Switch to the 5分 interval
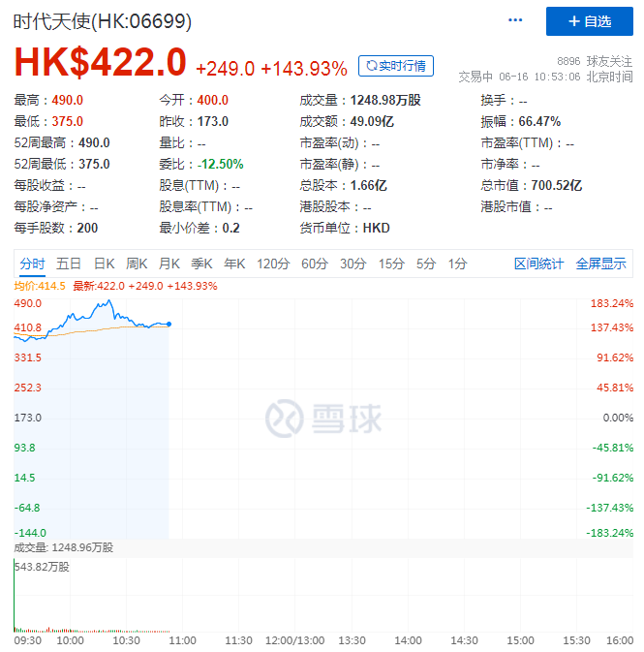Screen dimensions: 644x652 pyautogui.click(x=426, y=264)
